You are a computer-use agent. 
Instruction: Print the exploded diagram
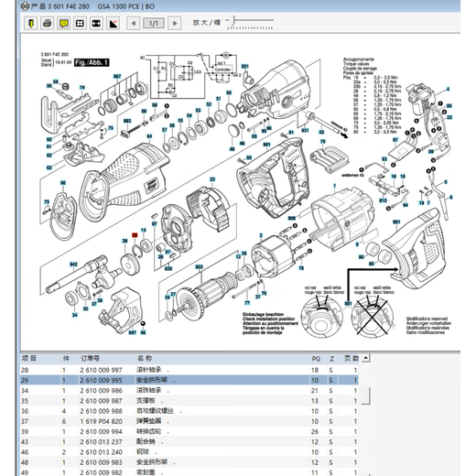tap(47, 23)
